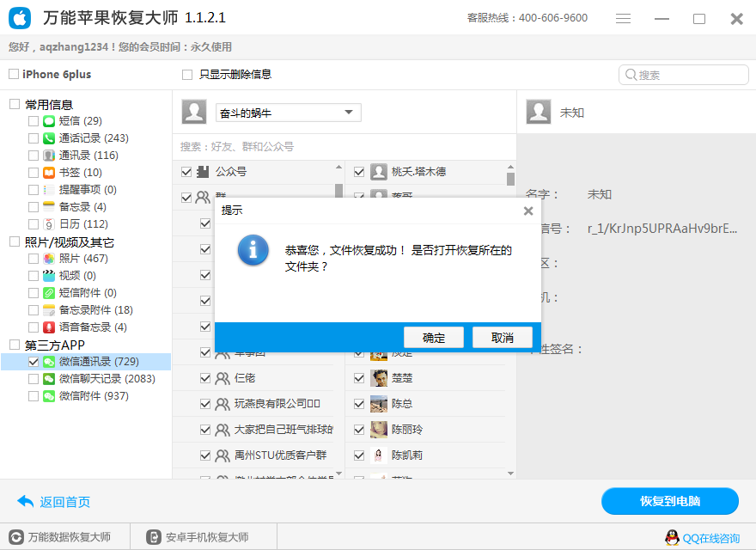Click the 搜索：好友、群和公众号 field
This screenshot has width=756, height=550.
click(344, 147)
